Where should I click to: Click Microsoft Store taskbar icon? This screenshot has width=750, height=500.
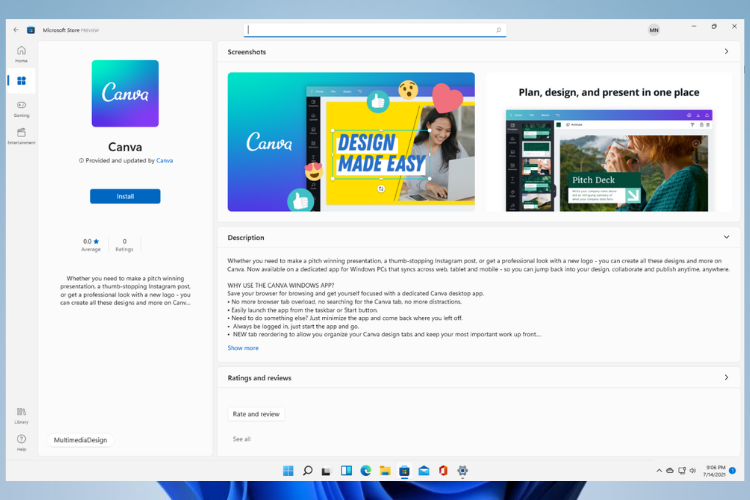404,471
